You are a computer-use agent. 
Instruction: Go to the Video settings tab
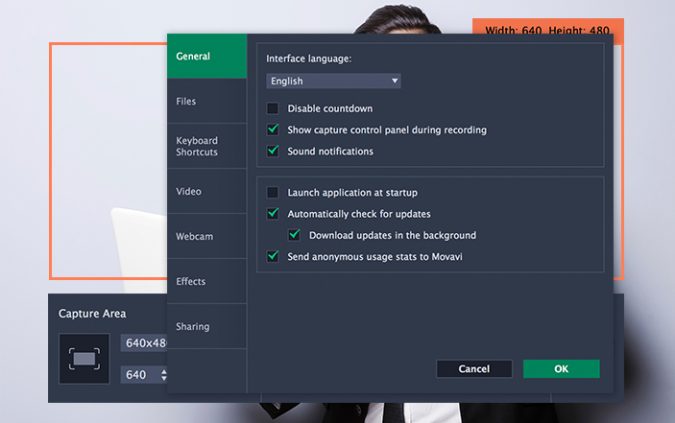(206, 191)
